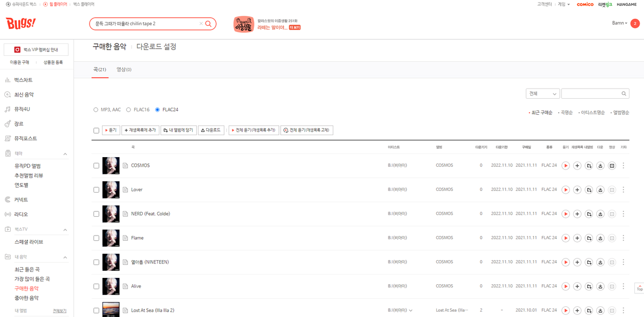
Task: Clear the search text with the X
Action: pos(201,24)
